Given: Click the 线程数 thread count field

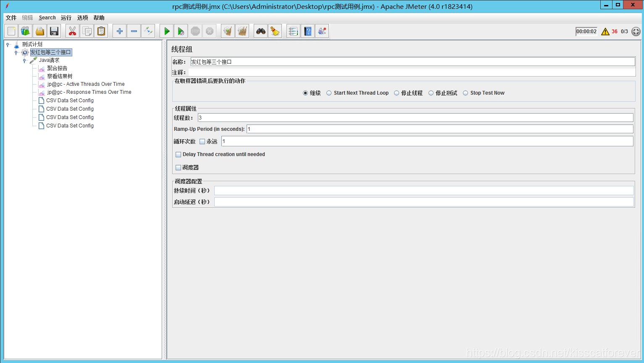Looking at the screenshot, I should (415, 118).
